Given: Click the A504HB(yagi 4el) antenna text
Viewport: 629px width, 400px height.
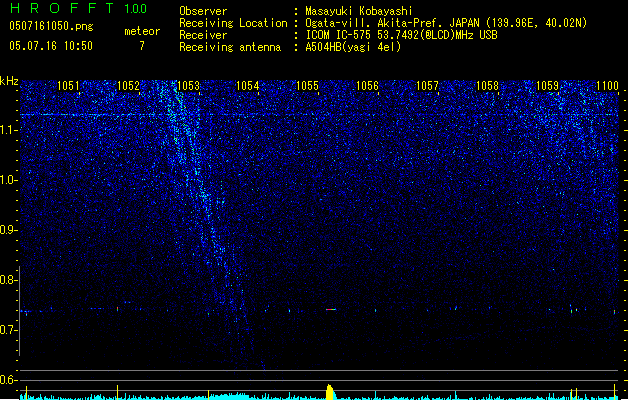Looking at the screenshot, I should [353, 47].
